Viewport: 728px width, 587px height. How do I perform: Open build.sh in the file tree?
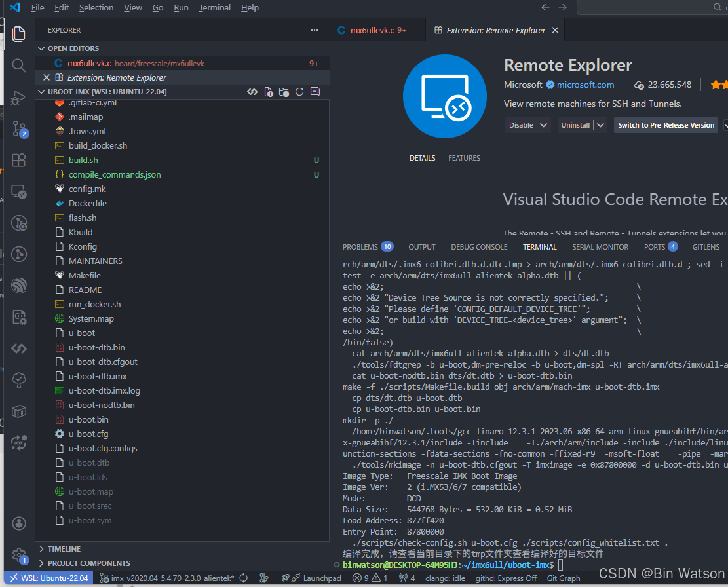click(x=182, y=160)
